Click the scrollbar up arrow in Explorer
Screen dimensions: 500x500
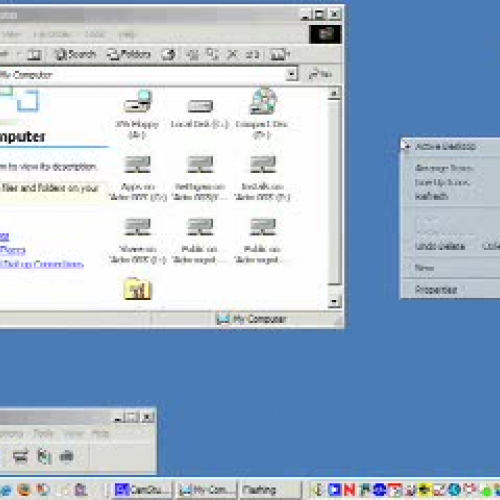click(334, 93)
